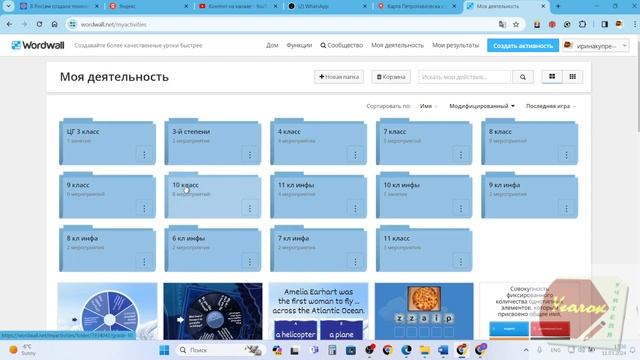Viewport: 640px width, 360px height.
Task: Open the Корзина button
Action: [x=391, y=77]
